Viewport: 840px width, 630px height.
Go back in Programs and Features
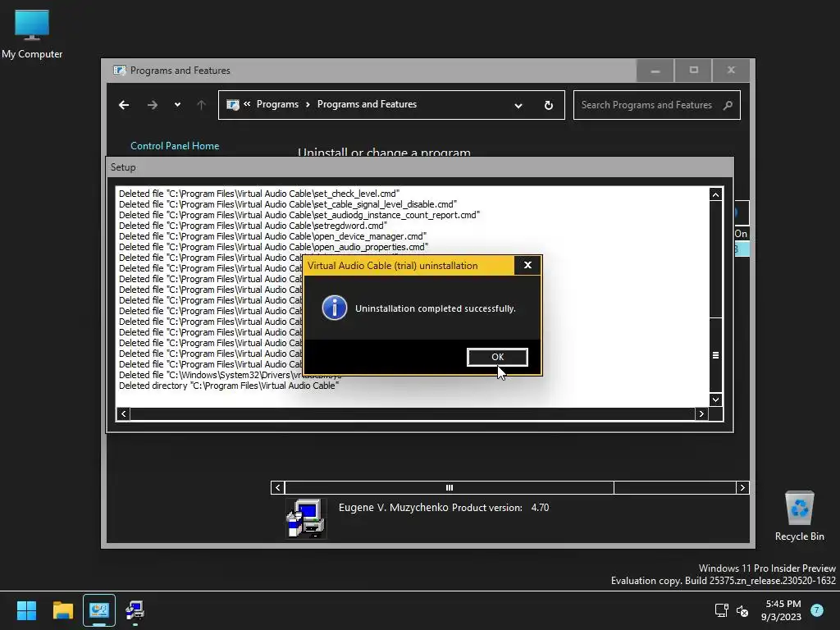click(124, 105)
